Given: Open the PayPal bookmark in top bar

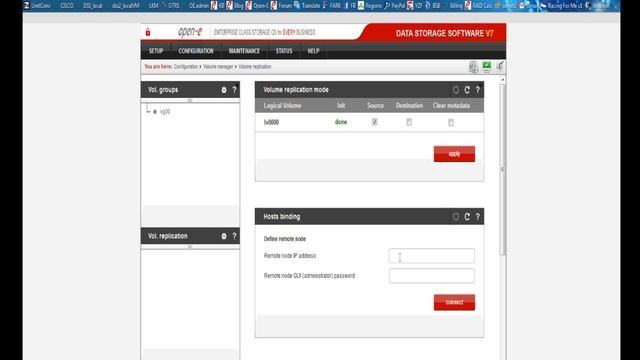Looking at the screenshot, I should pos(395,6).
